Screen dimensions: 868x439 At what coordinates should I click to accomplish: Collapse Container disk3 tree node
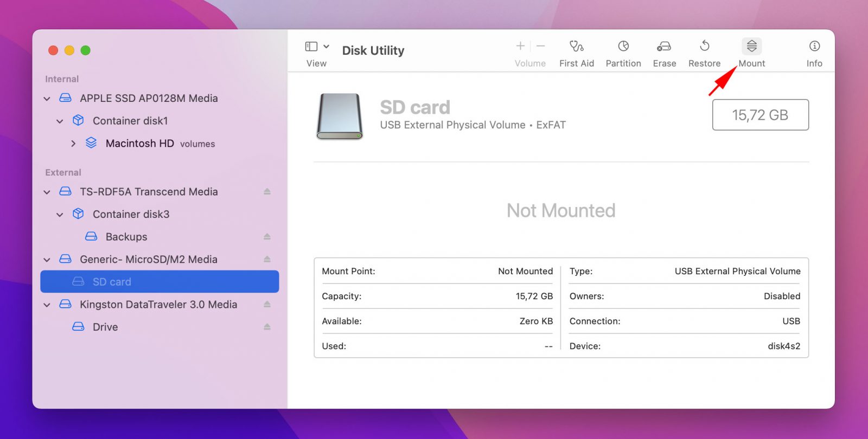pos(60,215)
